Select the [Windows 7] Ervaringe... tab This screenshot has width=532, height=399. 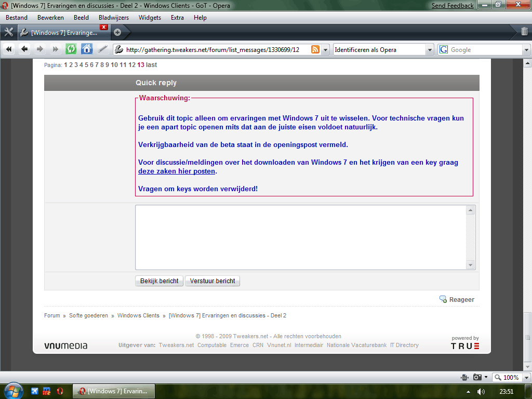click(x=64, y=33)
